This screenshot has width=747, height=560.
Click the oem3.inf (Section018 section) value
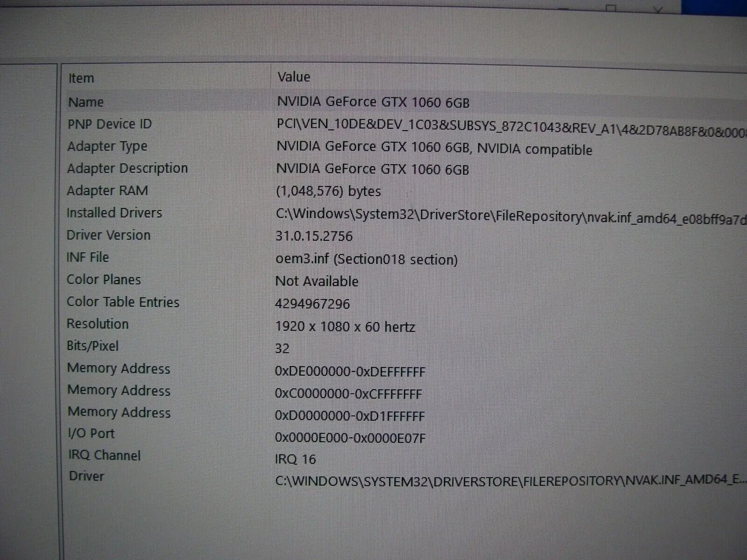coord(366,259)
